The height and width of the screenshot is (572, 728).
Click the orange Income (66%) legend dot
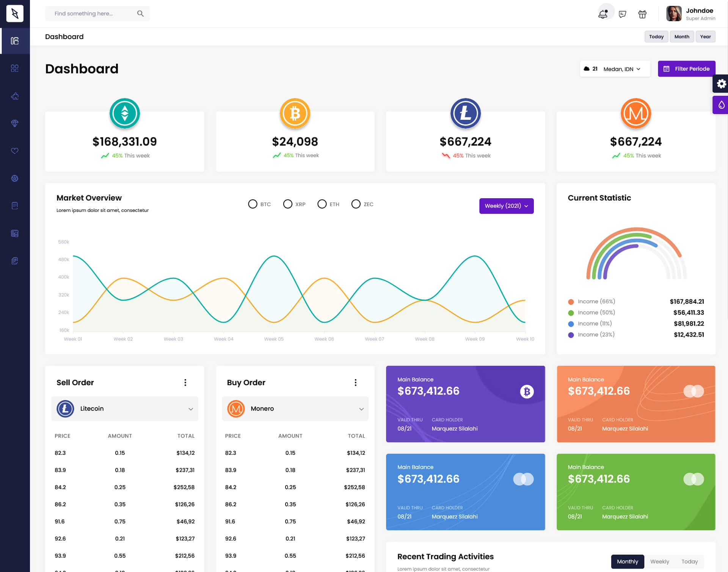[x=571, y=302]
